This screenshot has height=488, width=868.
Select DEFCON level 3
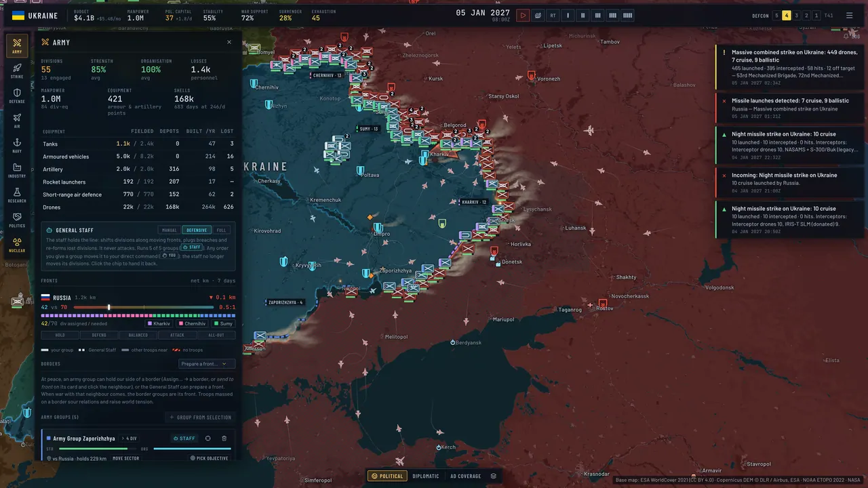click(x=797, y=15)
